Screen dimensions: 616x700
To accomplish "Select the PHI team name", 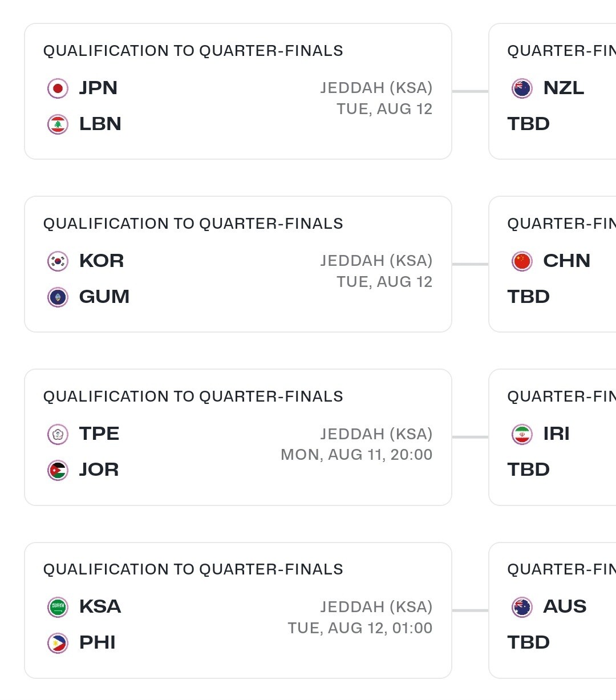I will pyautogui.click(x=98, y=642).
